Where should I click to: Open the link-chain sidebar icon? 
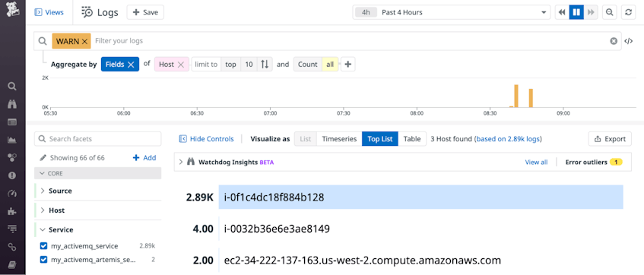12,247
